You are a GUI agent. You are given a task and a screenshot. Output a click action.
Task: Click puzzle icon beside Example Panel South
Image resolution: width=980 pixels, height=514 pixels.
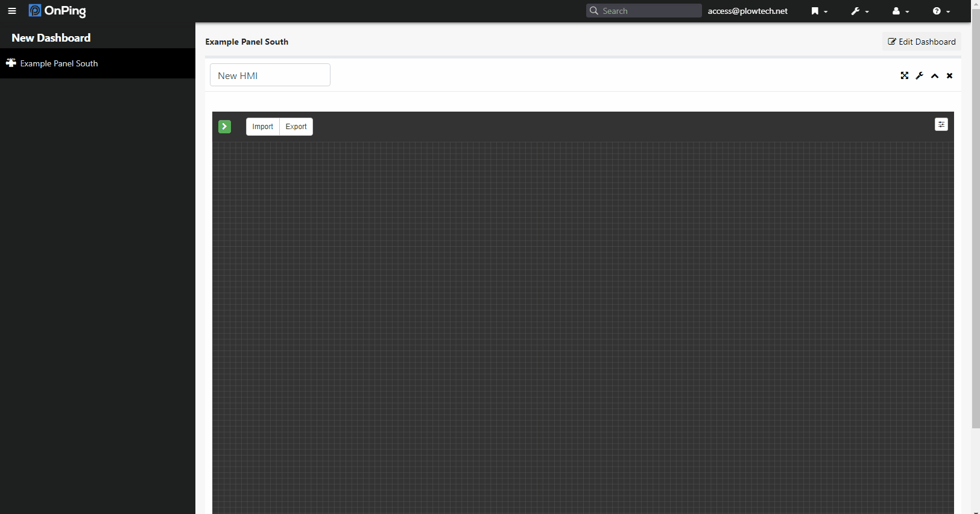click(x=11, y=63)
